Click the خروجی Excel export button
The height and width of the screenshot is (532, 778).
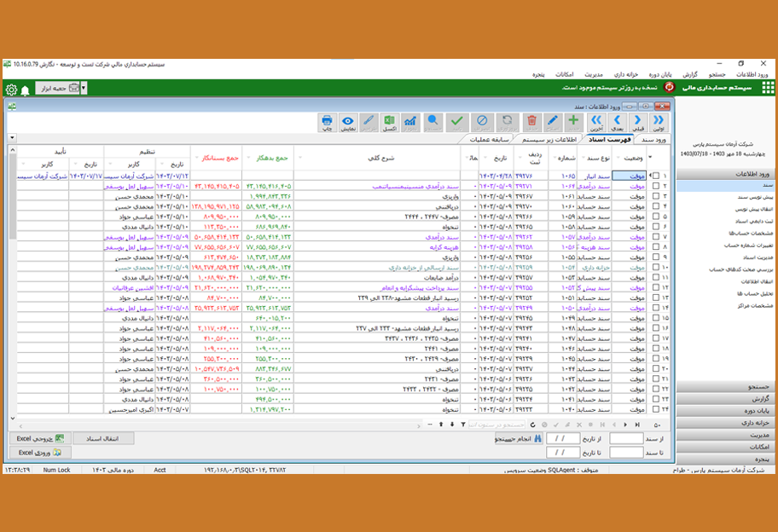(40, 439)
